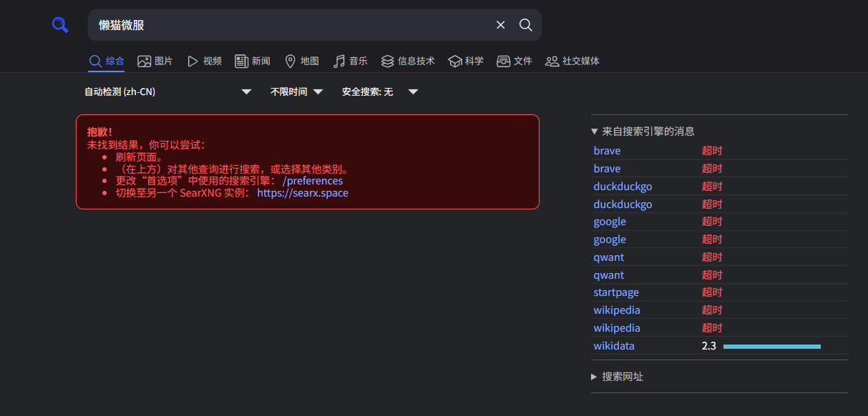
Task: Open the https://searx.space link
Action: click(x=303, y=193)
